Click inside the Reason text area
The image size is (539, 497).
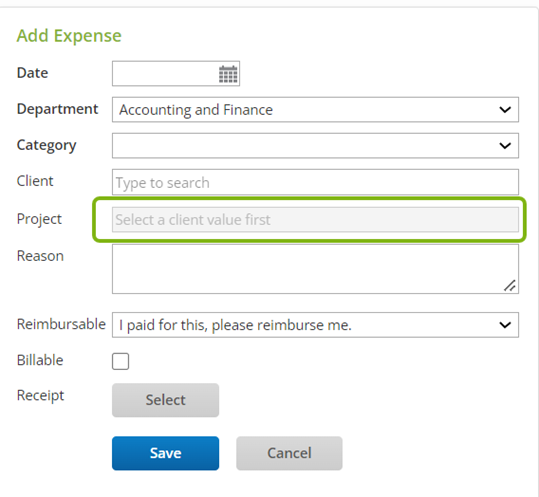[x=315, y=269]
